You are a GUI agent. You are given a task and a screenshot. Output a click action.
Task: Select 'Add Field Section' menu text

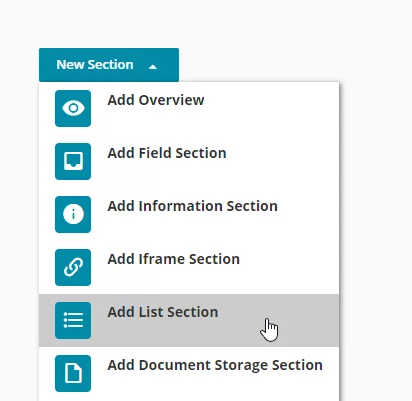[167, 153]
